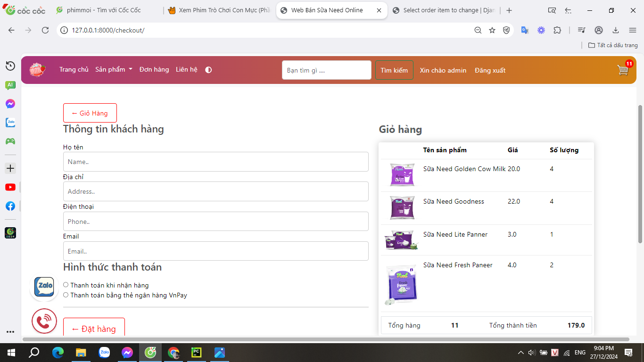This screenshot has width=644, height=362.
Task: Open Windows taskbar search
Action: (x=34, y=353)
